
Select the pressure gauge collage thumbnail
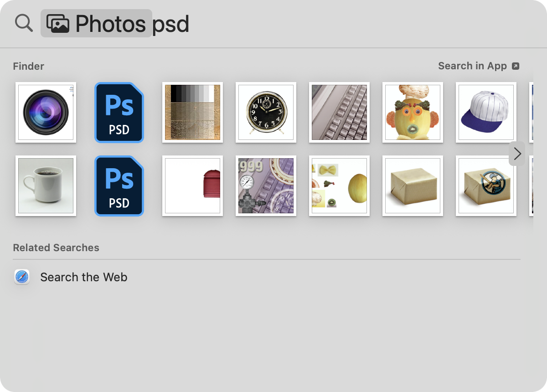[x=266, y=186]
